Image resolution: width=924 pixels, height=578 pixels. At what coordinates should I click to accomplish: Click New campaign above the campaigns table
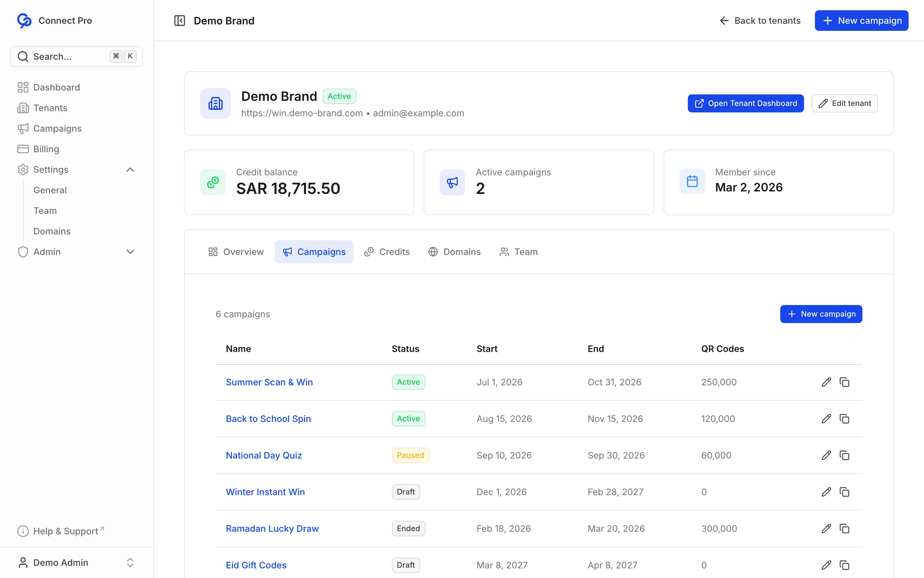[821, 314]
